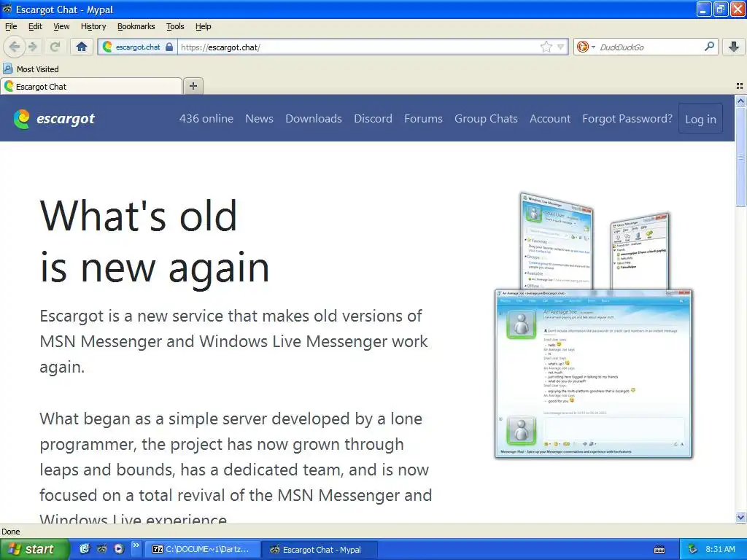Click the "What's old is new again" heading

(x=155, y=241)
